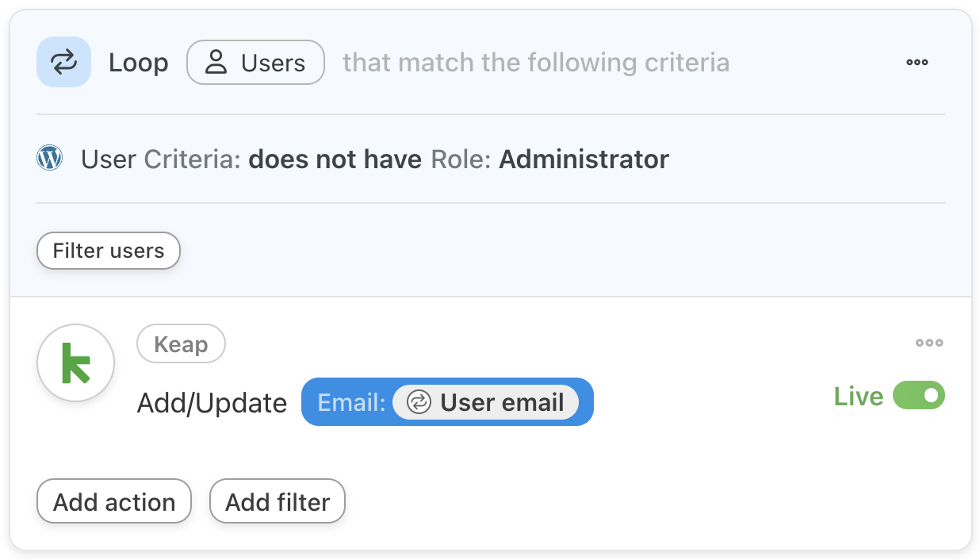Image resolution: width=980 pixels, height=560 pixels.
Task: Open the Loop block three-dots menu
Action: pos(917,63)
